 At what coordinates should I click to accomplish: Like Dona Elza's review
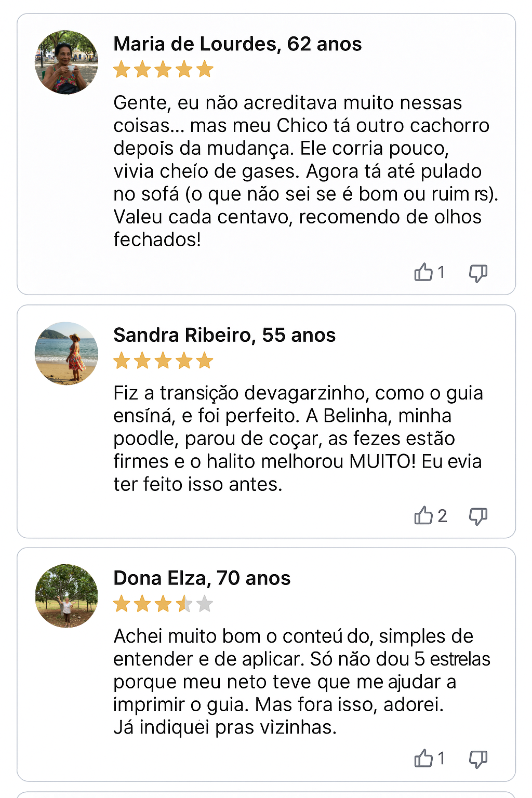(423, 759)
